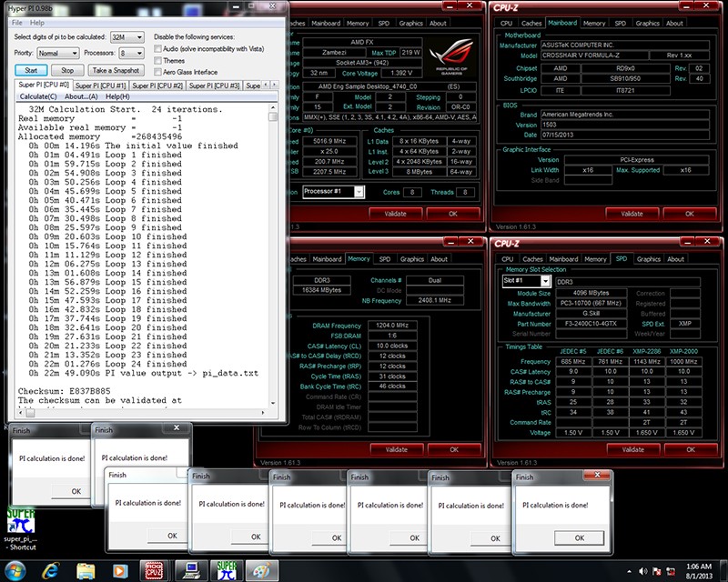728x582 pixels.
Task: Open SPD tab in CPU-Z processor window
Action: (383, 24)
